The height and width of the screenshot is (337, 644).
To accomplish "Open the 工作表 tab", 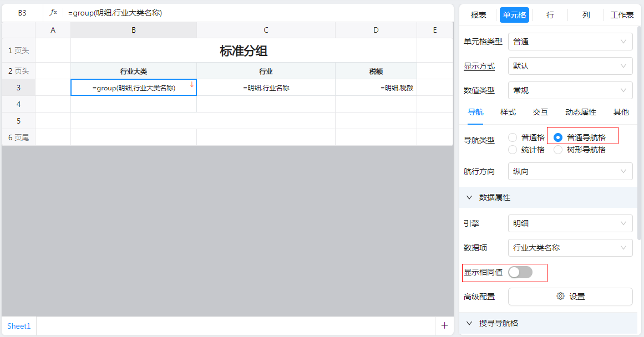I will point(622,15).
